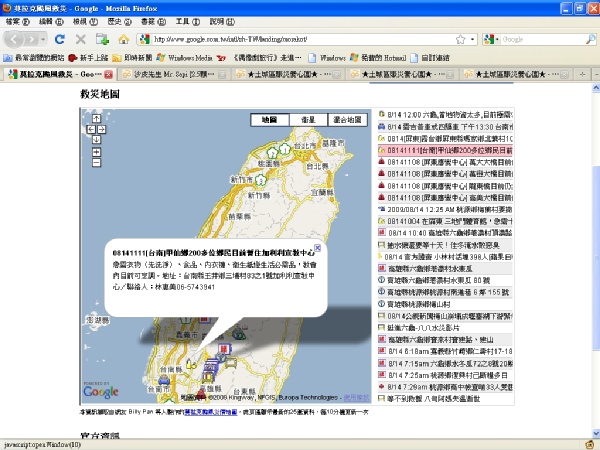Click the Google logo on the map
The width and height of the screenshot is (600, 450).
coord(101,391)
